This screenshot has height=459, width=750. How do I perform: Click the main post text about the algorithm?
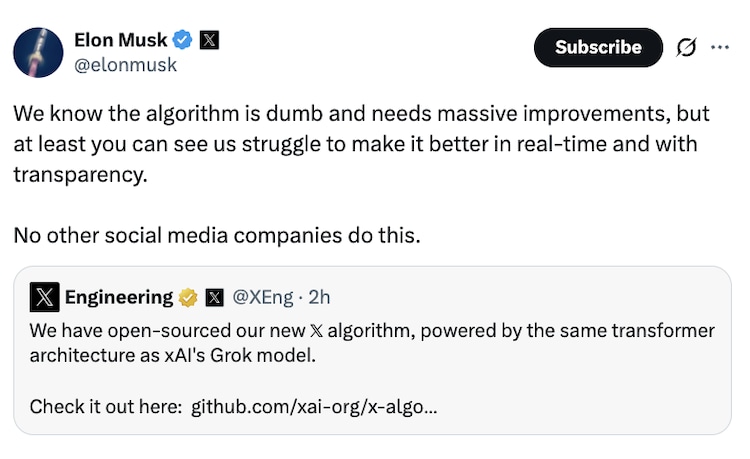coord(360,143)
